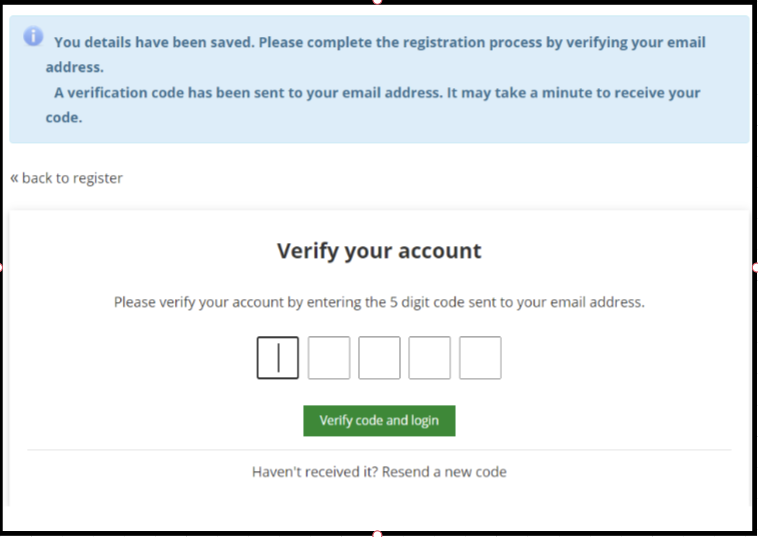This screenshot has width=758, height=537.
Task: Focus the first digit code box
Action: [278, 358]
